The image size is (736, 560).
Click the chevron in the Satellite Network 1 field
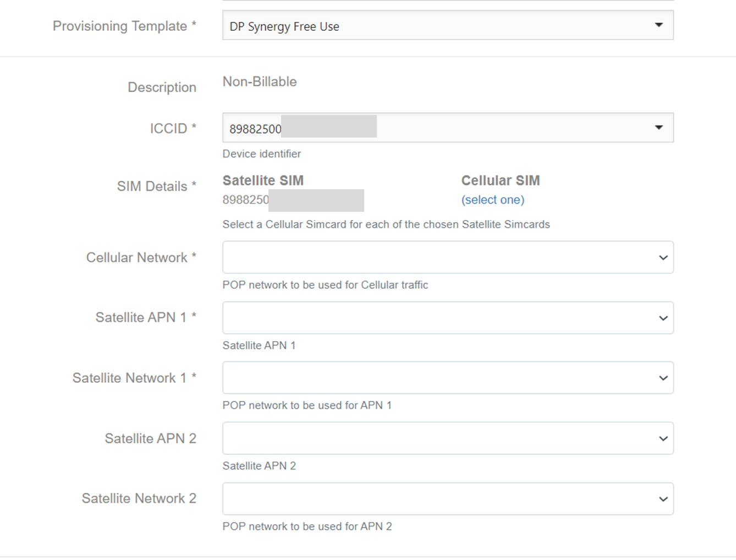pos(663,378)
